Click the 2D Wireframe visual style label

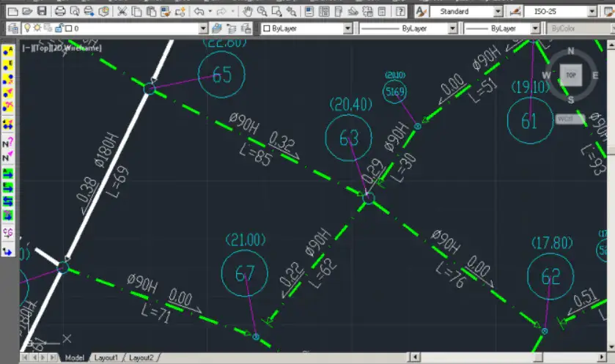point(77,48)
